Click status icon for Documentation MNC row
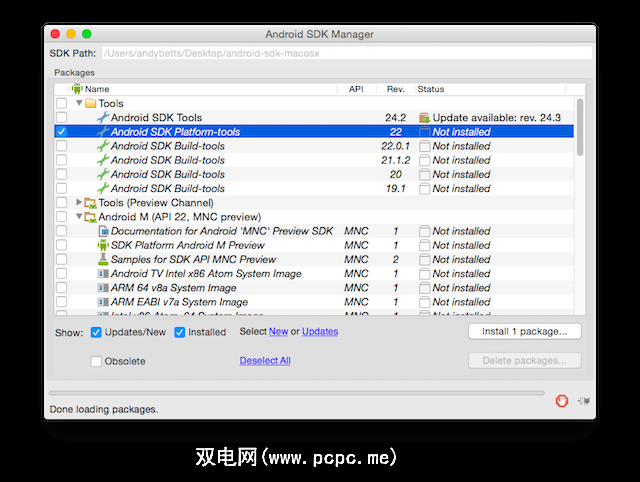 (424, 231)
